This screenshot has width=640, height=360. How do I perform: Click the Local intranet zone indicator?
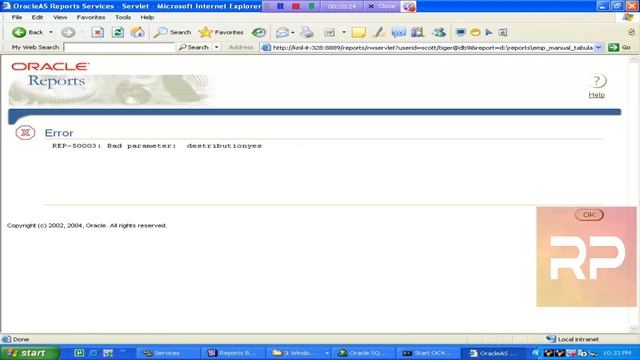(573, 339)
